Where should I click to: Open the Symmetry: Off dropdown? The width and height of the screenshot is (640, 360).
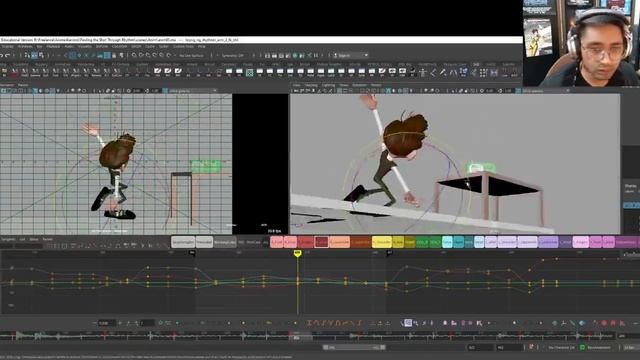233,56
